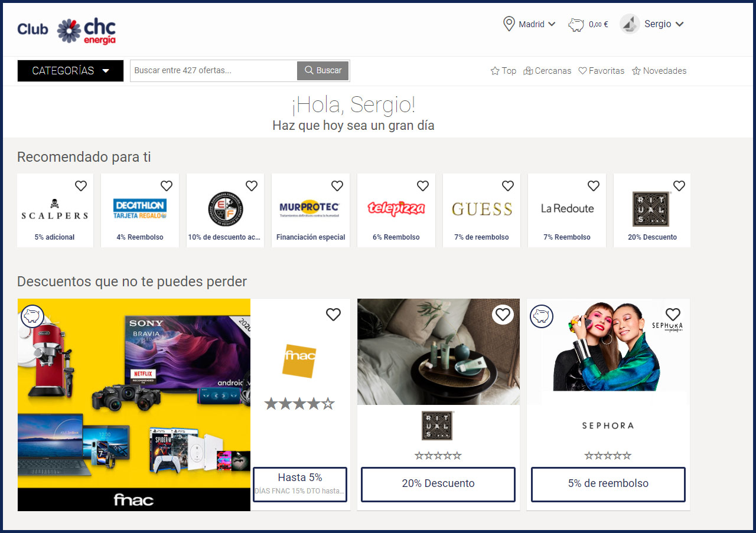Open the Decathlon gift card offer

[x=140, y=209]
